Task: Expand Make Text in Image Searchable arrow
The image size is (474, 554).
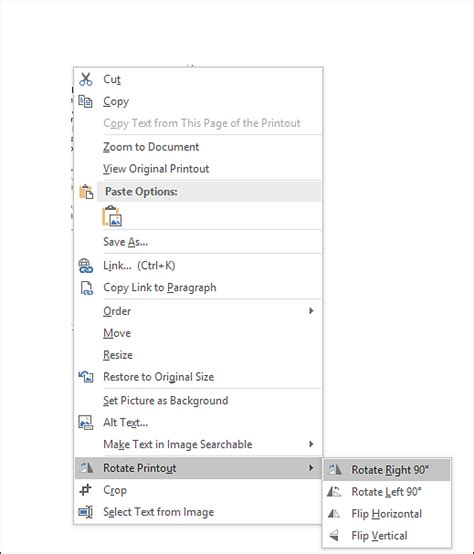Action: [x=311, y=444]
